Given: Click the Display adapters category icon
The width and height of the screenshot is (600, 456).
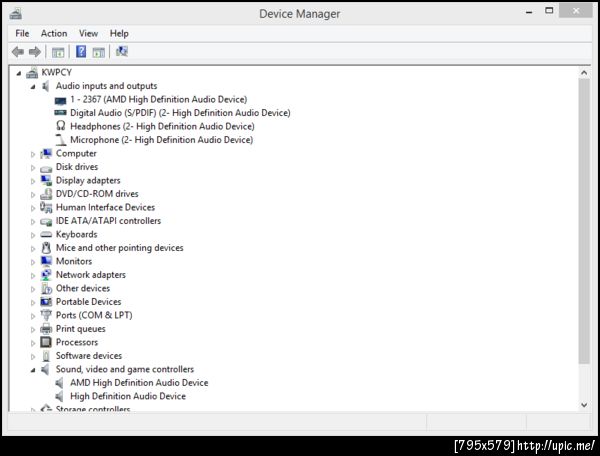Looking at the screenshot, I should [x=46, y=181].
